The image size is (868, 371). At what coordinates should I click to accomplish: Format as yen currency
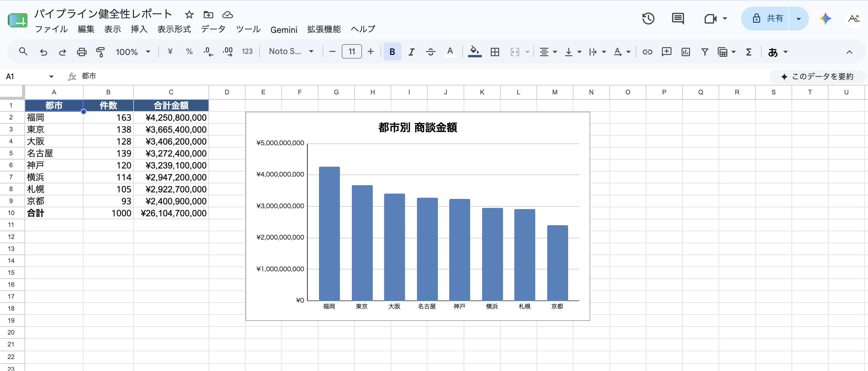click(170, 52)
